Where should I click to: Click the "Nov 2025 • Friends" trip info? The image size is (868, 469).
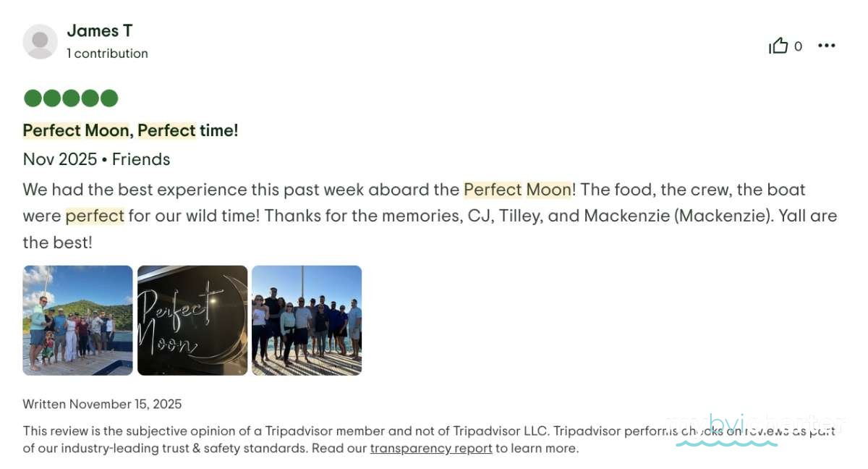pos(96,159)
